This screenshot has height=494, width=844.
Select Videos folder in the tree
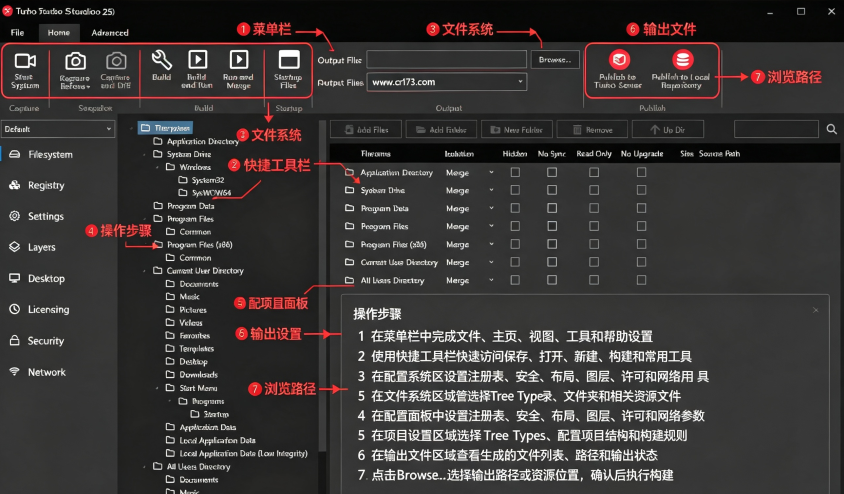click(184, 322)
